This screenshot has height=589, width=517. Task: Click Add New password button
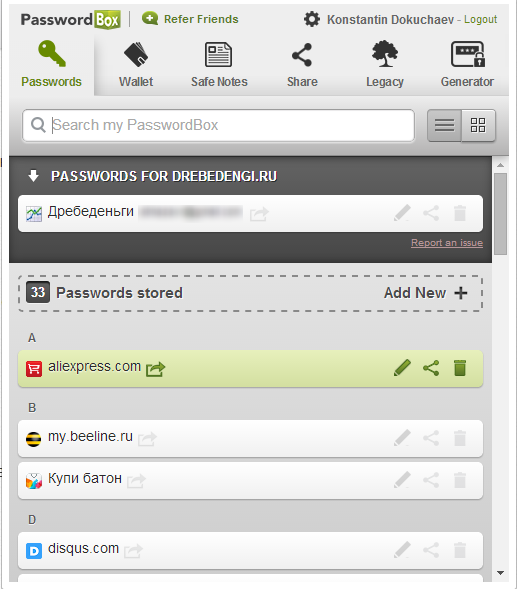pos(426,293)
